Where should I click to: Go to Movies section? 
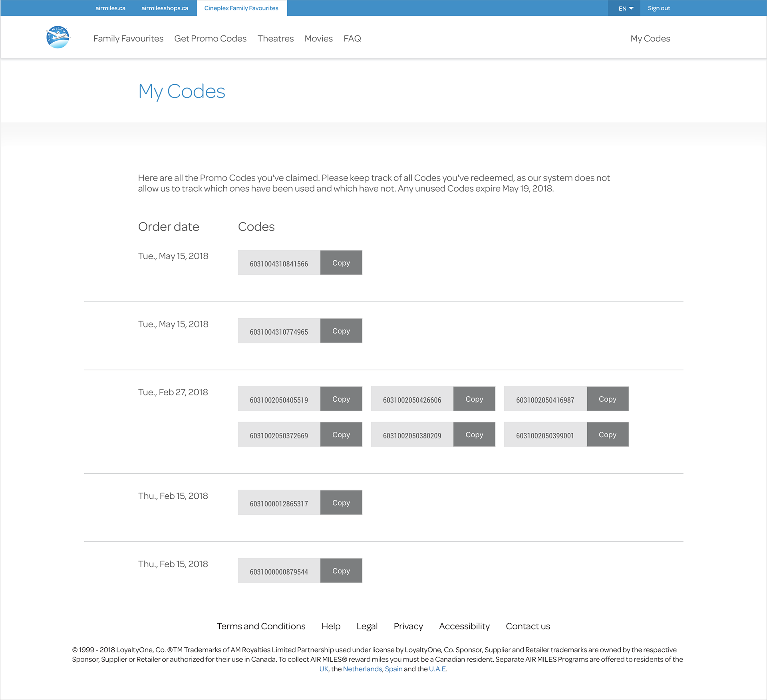tap(318, 38)
